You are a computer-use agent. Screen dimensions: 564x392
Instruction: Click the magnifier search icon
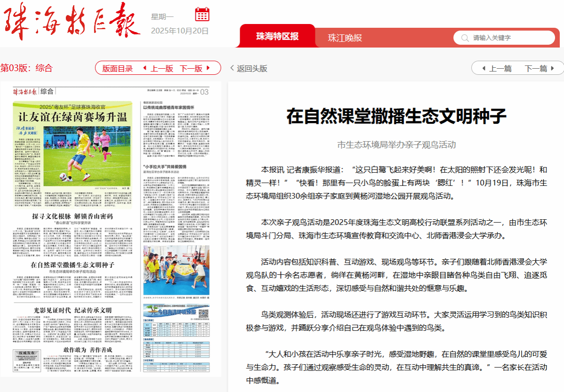click(465, 38)
